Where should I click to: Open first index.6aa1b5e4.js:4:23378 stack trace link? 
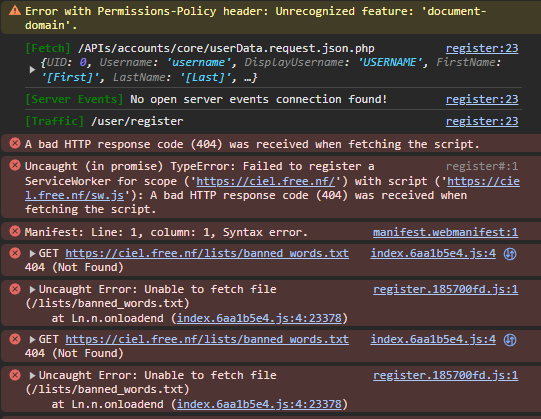click(x=259, y=318)
